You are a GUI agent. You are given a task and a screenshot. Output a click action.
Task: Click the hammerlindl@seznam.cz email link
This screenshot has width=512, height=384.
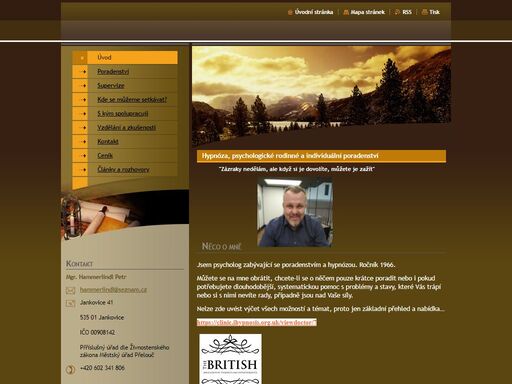tap(113, 290)
